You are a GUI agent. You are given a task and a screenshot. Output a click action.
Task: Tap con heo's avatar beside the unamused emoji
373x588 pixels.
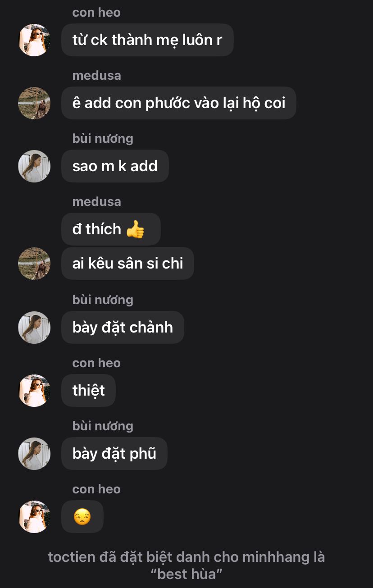(x=34, y=517)
